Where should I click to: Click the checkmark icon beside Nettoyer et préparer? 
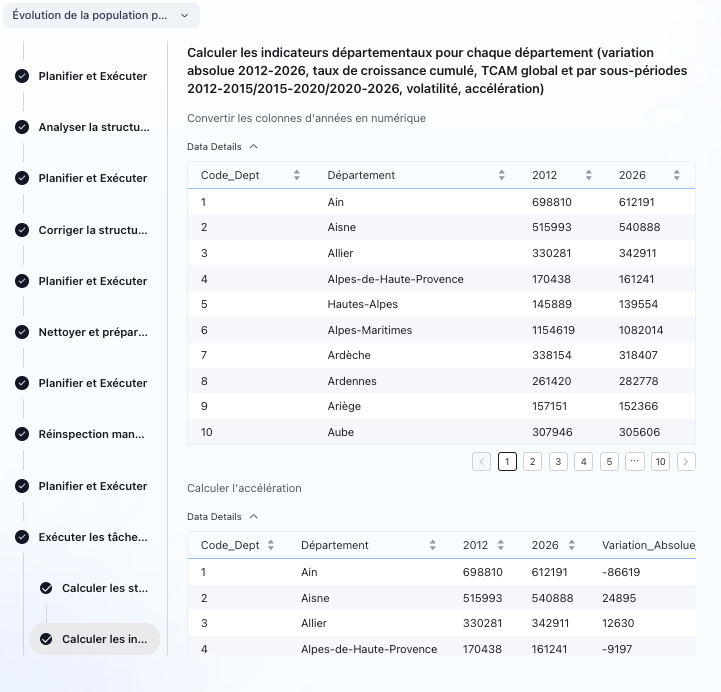point(22,332)
